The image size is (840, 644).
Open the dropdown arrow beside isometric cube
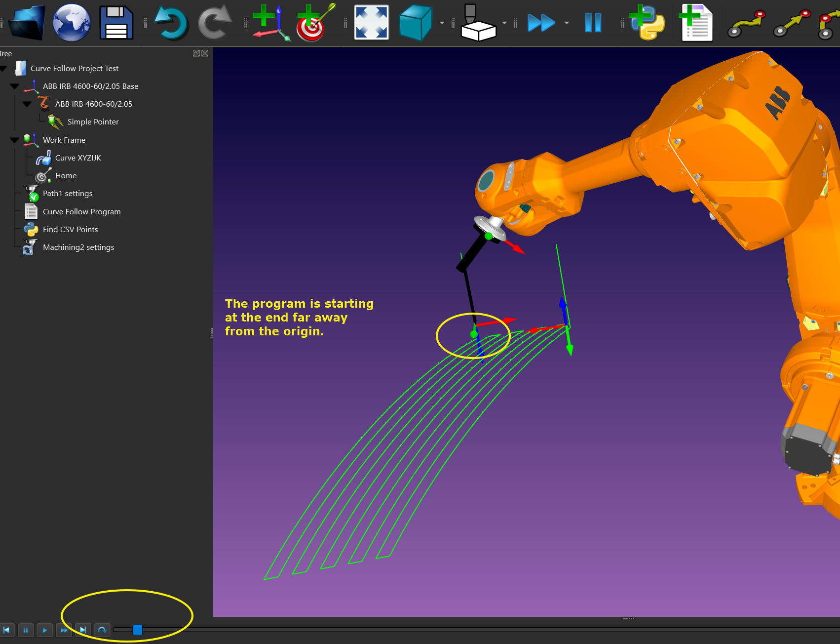tap(442, 23)
